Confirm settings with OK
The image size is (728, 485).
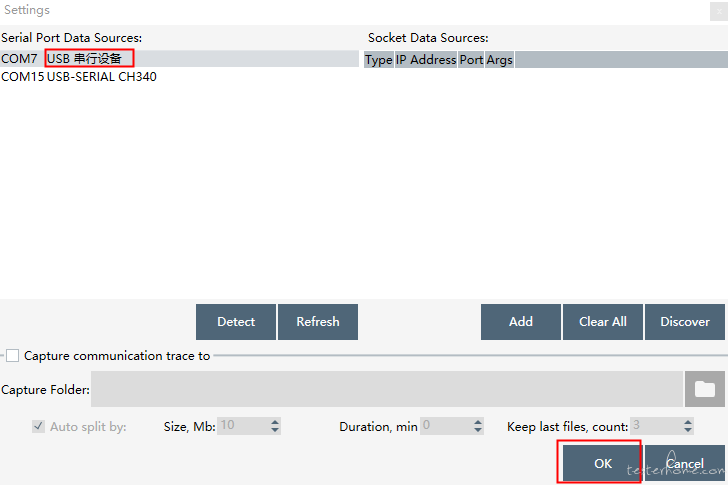pyautogui.click(x=603, y=463)
